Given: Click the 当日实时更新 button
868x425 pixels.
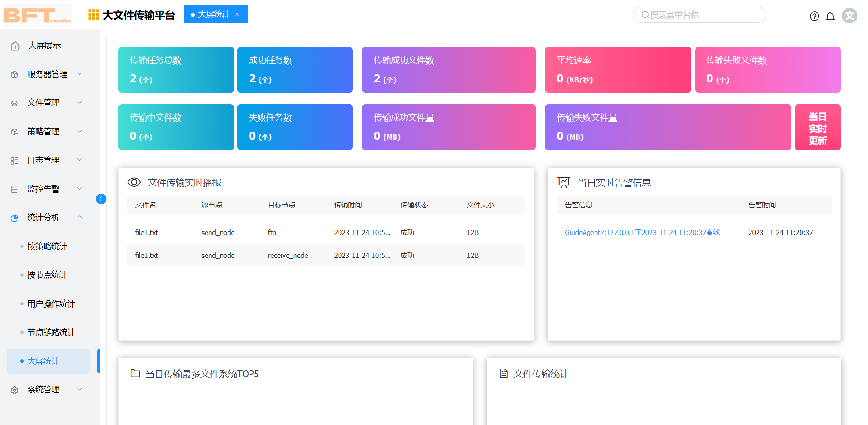Looking at the screenshot, I should [x=817, y=128].
